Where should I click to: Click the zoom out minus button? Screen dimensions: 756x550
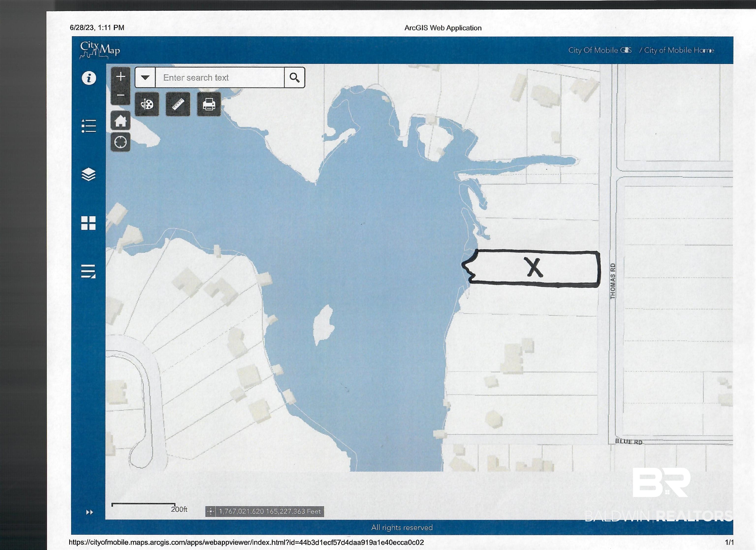point(121,95)
